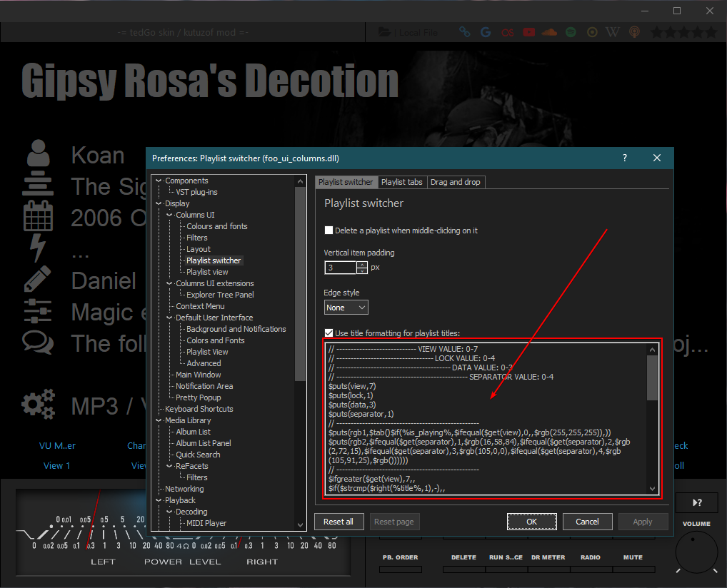Screen dimensions: 727x588
Task: Click the View 1 link in main window
Action: click(56, 466)
